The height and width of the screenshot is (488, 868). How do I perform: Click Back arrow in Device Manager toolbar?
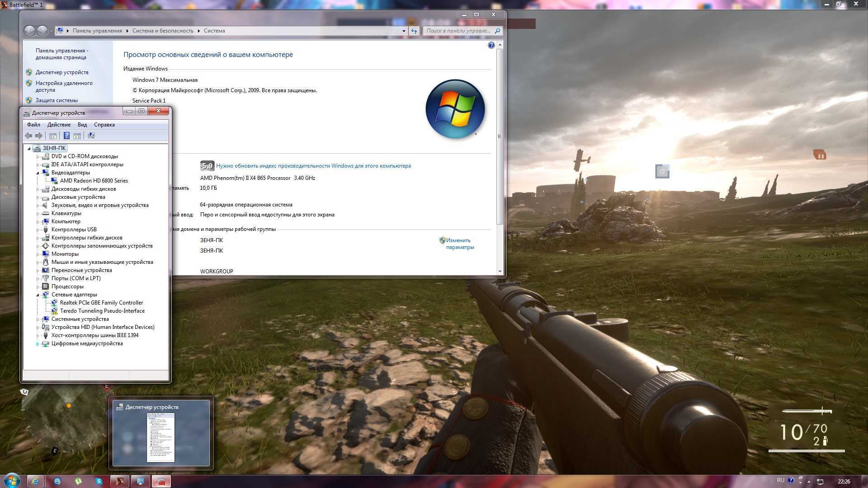tap(28, 136)
